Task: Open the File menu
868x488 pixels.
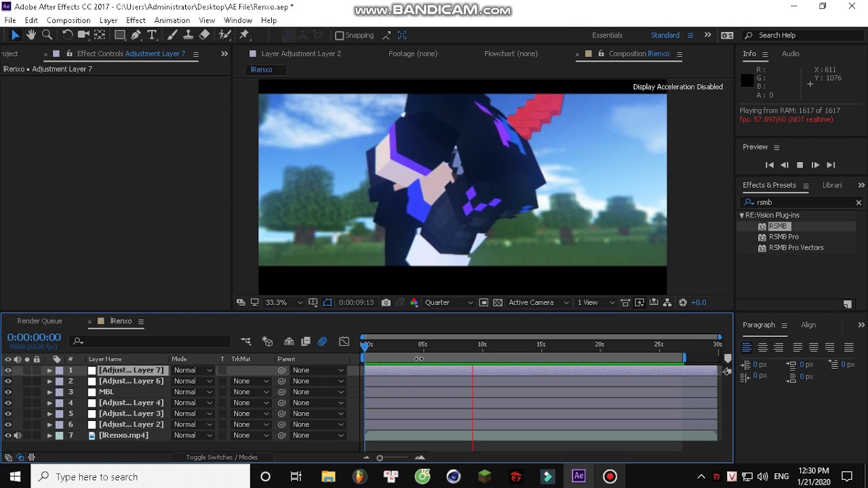Action: point(10,20)
